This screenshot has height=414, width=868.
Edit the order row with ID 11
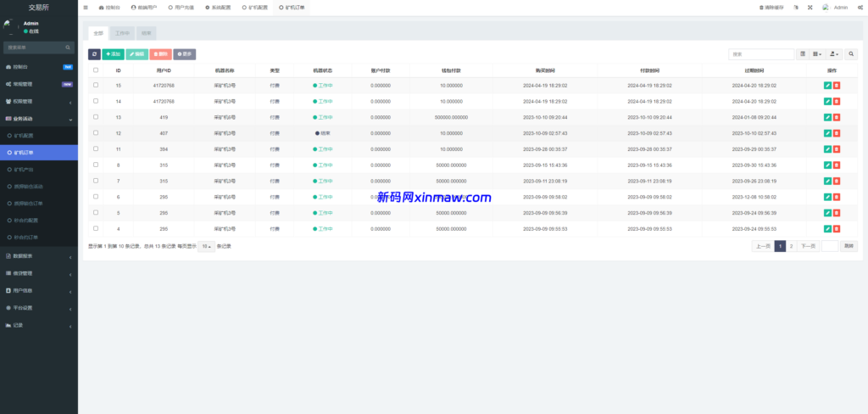coord(827,149)
